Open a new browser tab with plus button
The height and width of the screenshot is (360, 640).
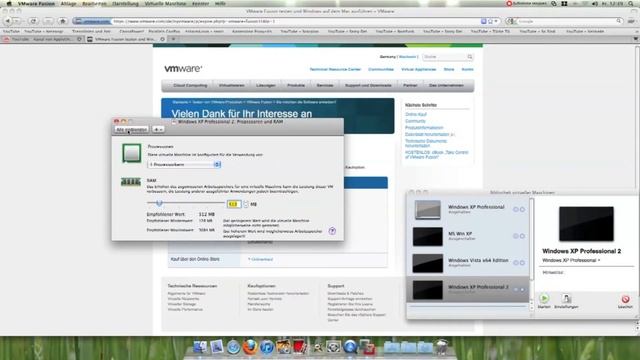tap(173, 39)
